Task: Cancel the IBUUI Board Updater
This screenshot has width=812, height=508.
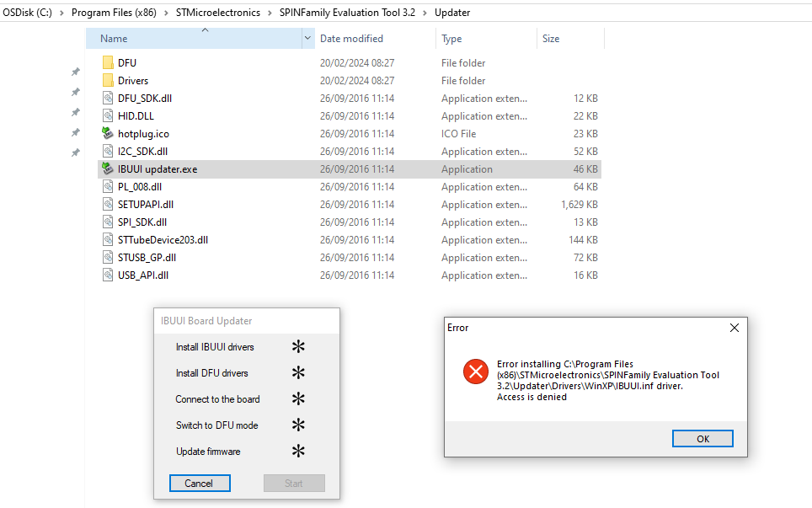Action: 200,483
